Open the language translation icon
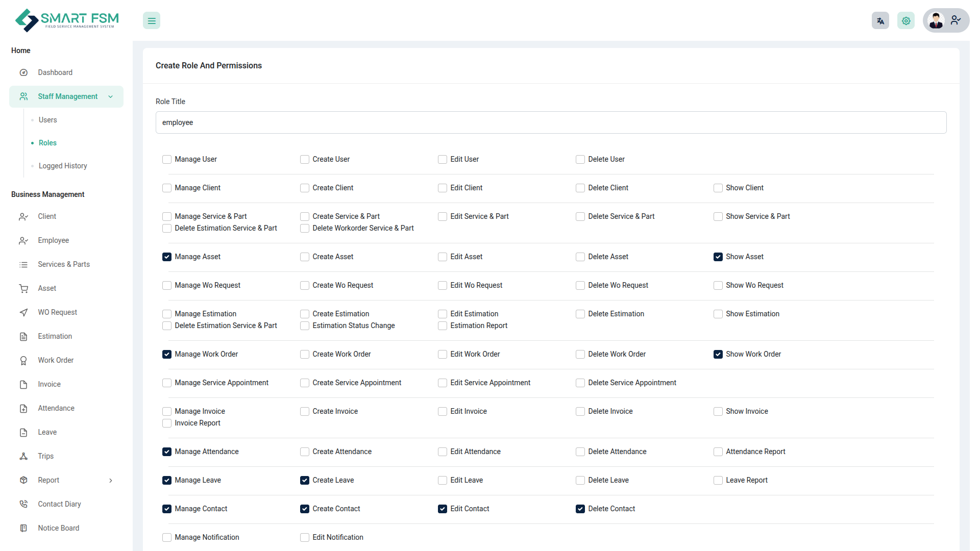 point(880,21)
